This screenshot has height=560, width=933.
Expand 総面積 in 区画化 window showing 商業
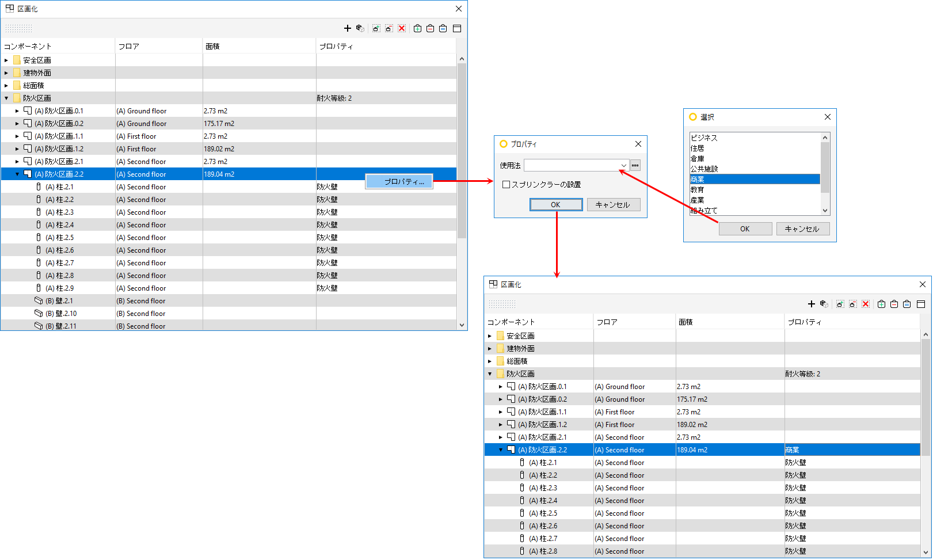click(490, 361)
